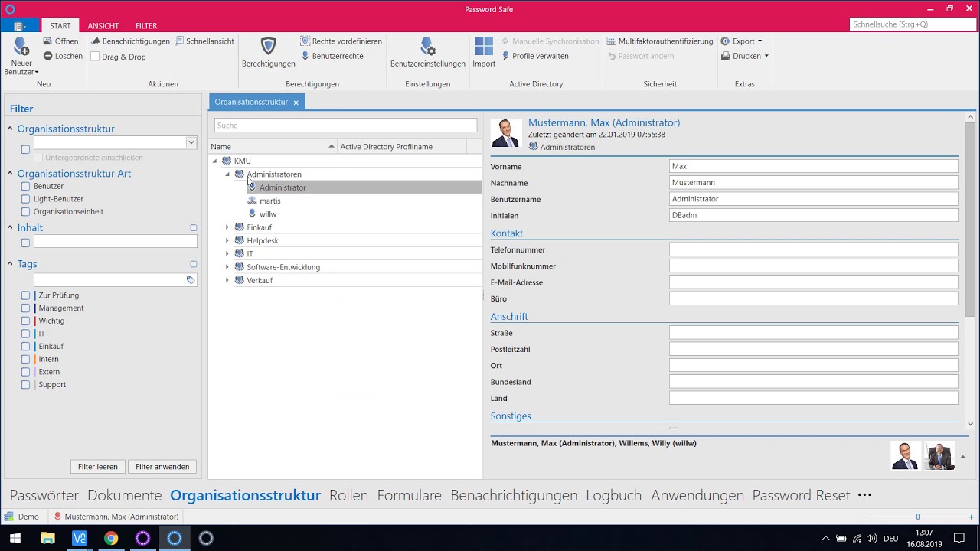Click the Löschen icon in ribbon
980x551 pixels.
[x=47, y=56]
